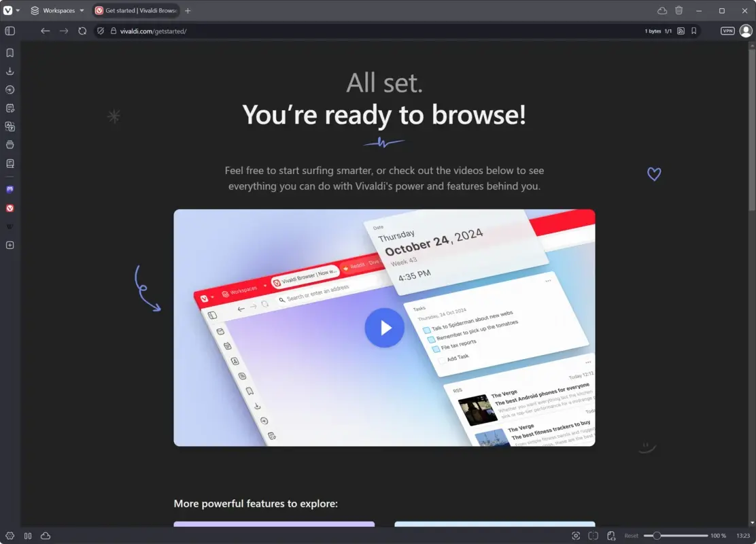Adjust the page zoom slider

[x=656, y=535]
